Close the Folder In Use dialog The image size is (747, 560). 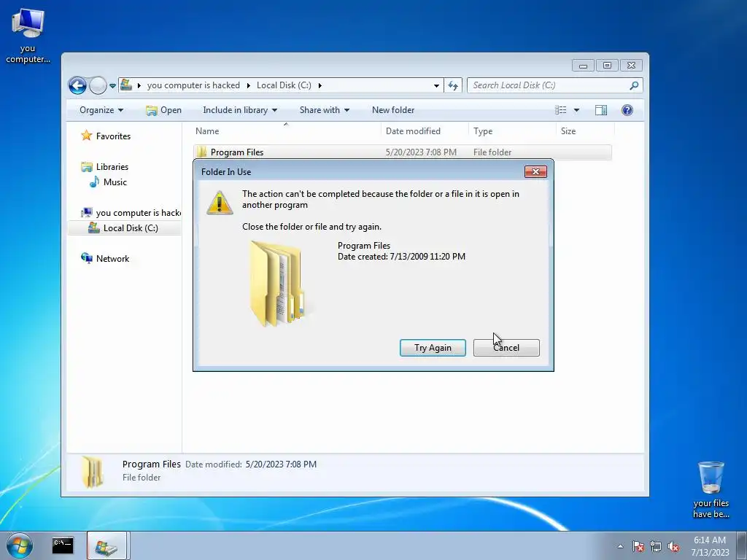(x=535, y=172)
